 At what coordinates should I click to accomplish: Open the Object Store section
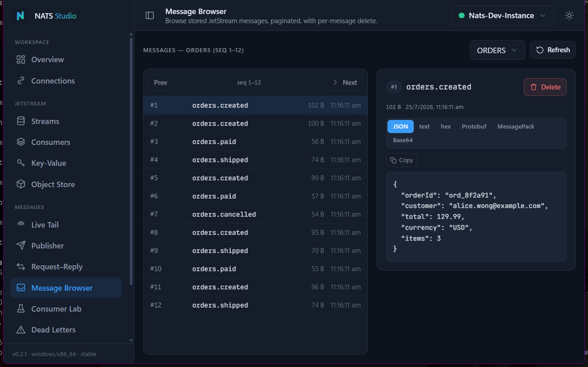point(66,184)
